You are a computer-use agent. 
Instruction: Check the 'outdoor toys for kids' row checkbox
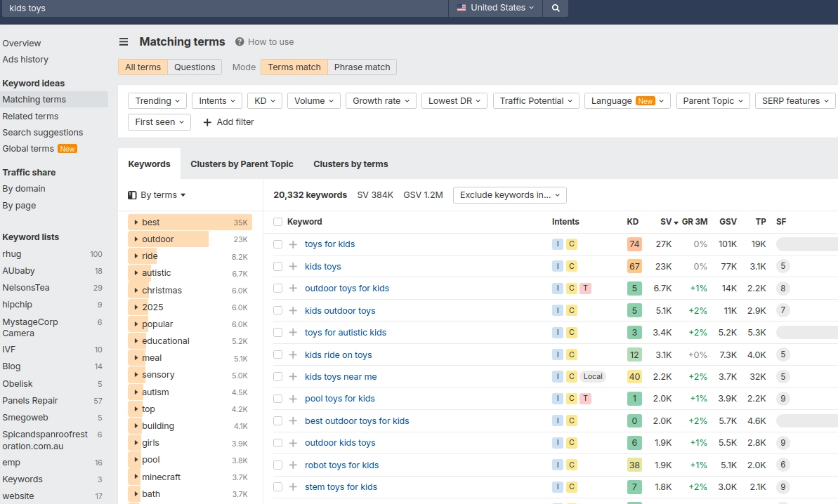tap(277, 289)
